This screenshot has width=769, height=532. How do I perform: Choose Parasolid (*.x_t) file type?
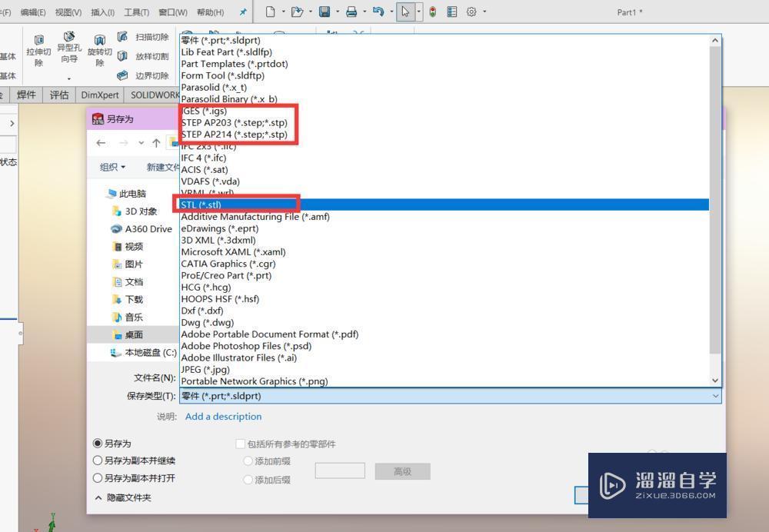444,88
